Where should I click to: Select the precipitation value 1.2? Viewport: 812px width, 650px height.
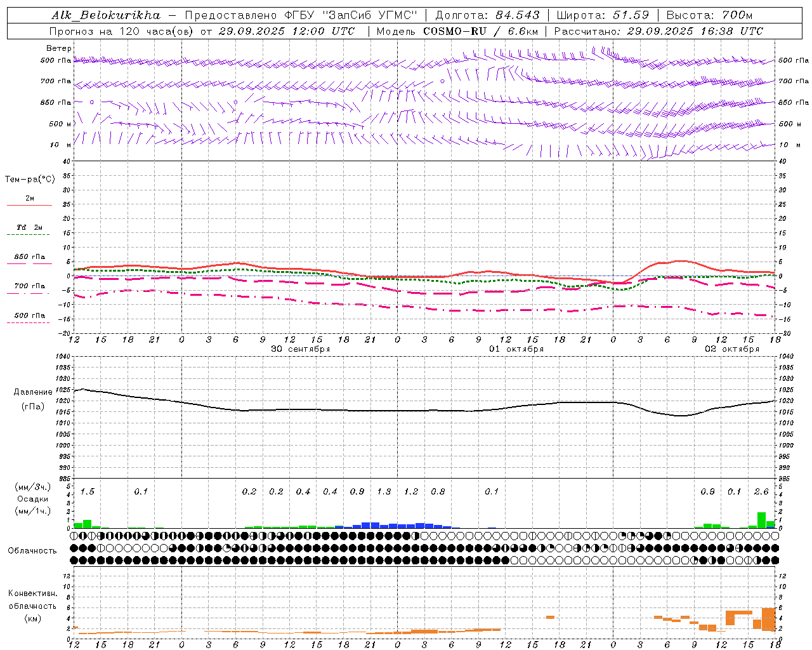(411, 491)
